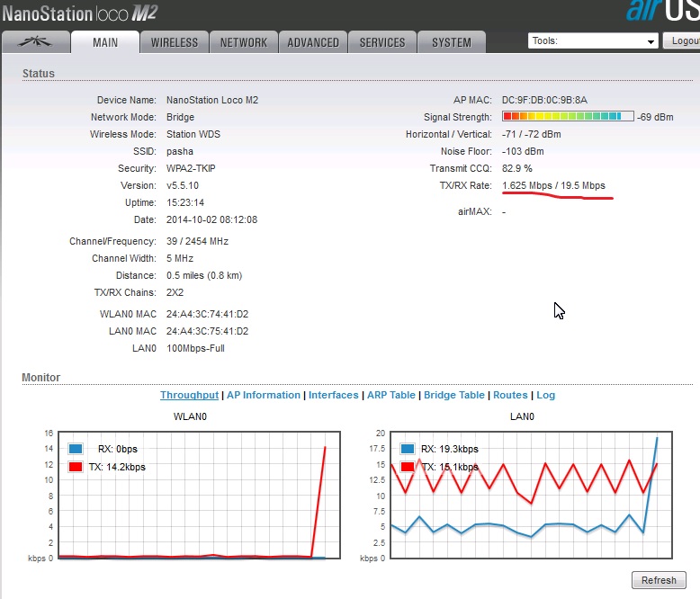Click the WLAN0 MAC address 24:A4:3C:74:41:D2

tap(207, 314)
